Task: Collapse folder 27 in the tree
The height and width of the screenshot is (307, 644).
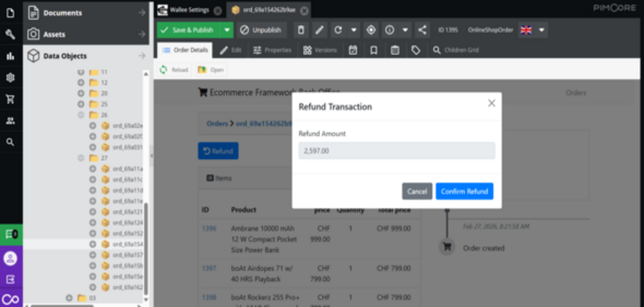Action: 81,158
